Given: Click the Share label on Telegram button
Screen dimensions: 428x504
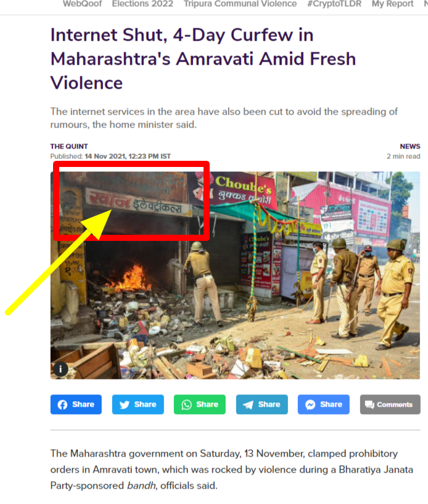Looking at the screenshot, I should tap(269, 405).
